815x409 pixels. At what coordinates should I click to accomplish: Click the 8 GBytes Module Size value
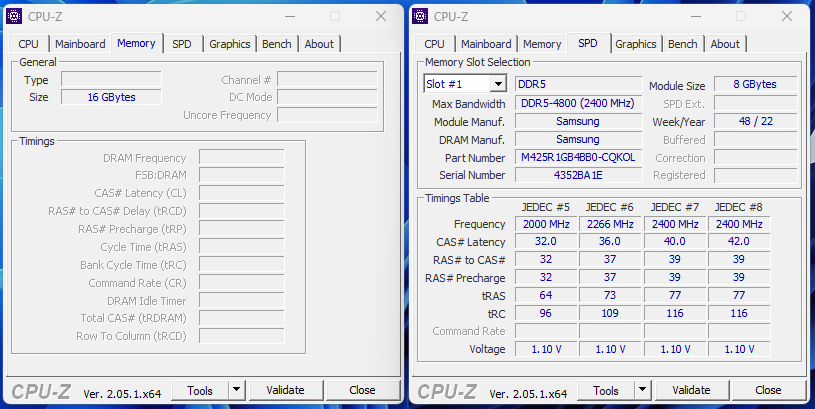pyautogui.click(x=755, y=84)
